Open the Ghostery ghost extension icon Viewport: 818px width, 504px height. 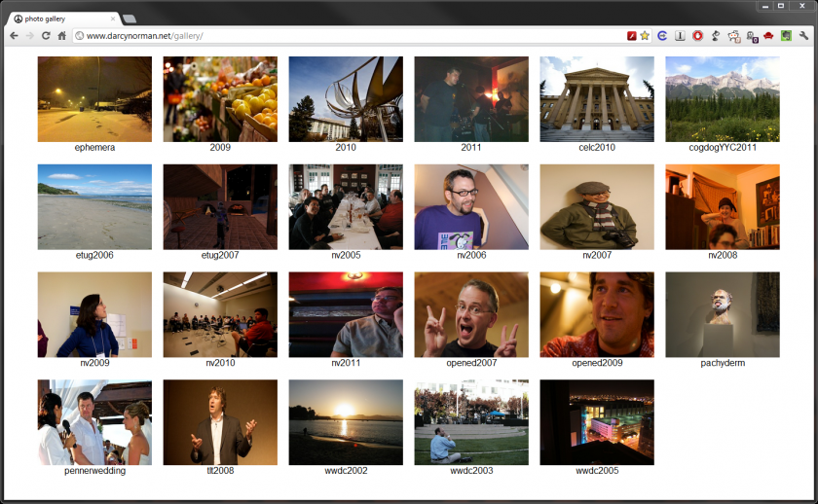point(751,36)
